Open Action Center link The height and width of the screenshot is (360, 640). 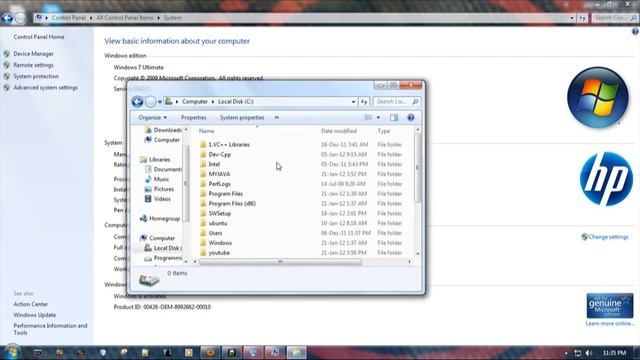31,304
